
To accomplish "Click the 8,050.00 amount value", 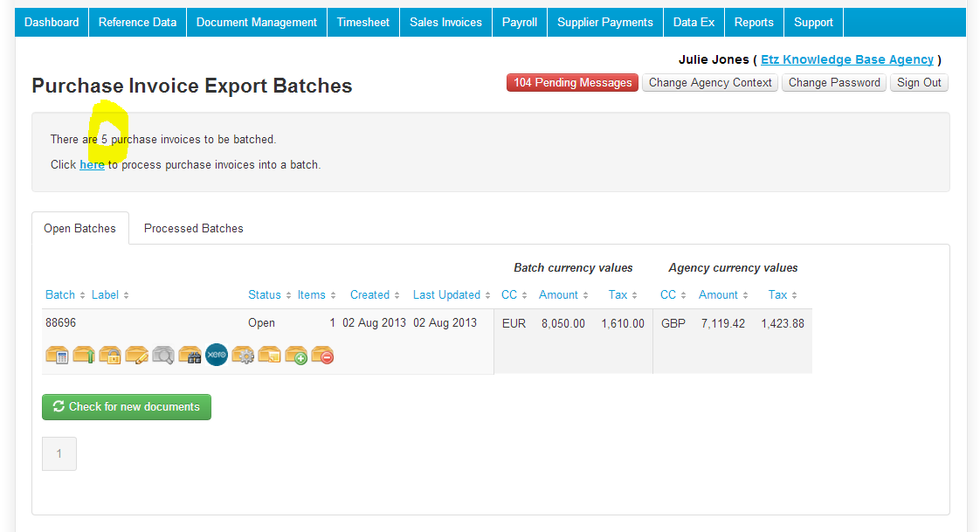I will click(563, 324).
